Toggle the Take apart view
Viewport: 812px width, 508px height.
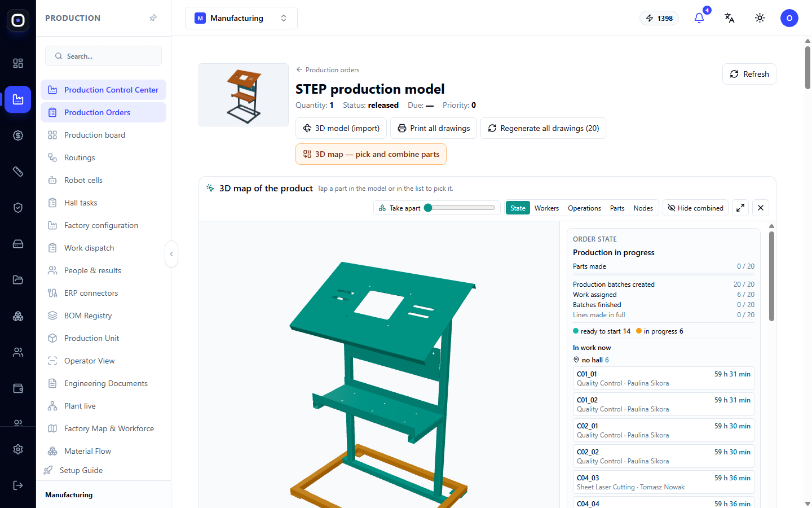tap(399, 208)
